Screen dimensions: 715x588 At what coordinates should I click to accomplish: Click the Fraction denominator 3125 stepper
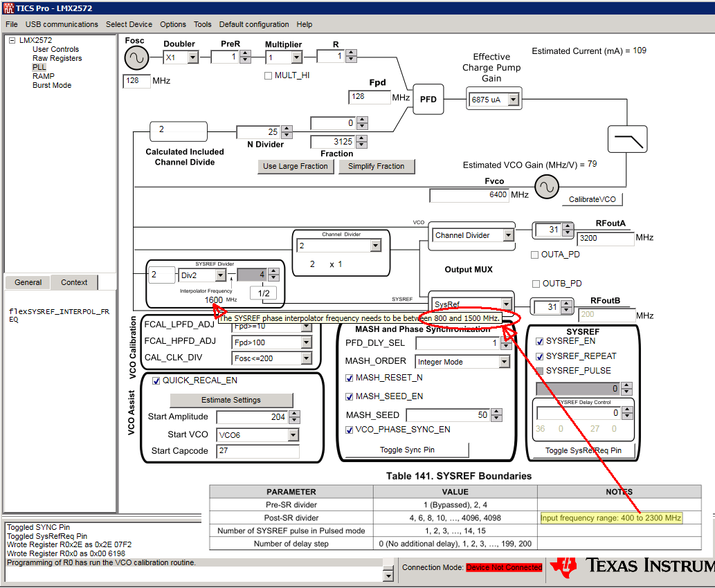(361, 142)
